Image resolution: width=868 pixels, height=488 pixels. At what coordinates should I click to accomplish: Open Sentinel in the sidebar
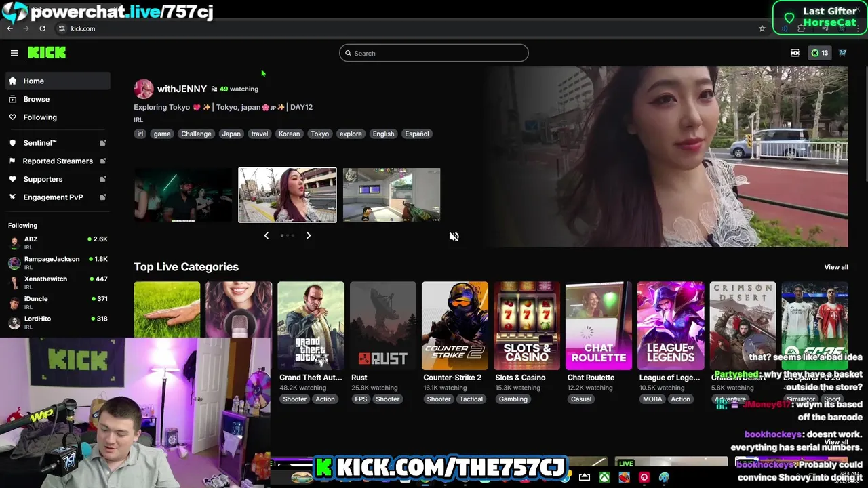[58, 143]
